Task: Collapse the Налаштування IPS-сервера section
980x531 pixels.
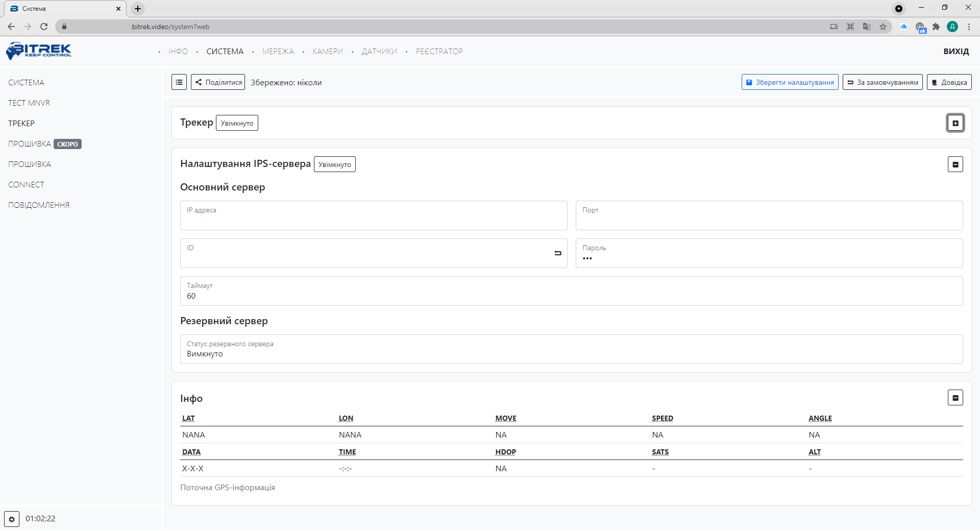Action: (x=955, y=164)
